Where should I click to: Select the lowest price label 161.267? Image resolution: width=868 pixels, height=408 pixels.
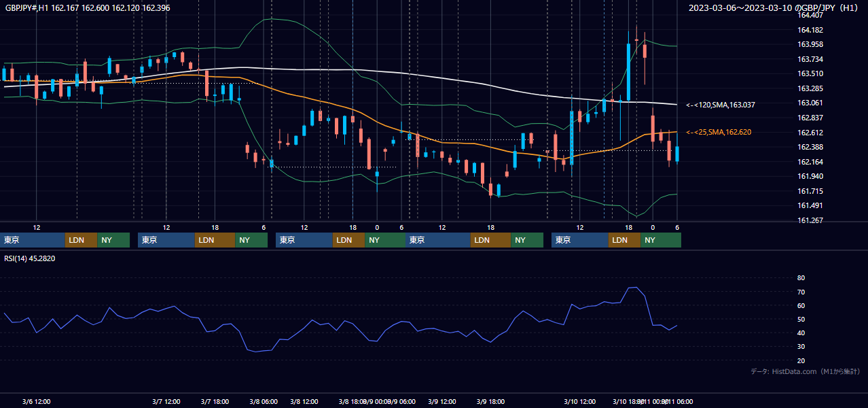coord(810,220)
